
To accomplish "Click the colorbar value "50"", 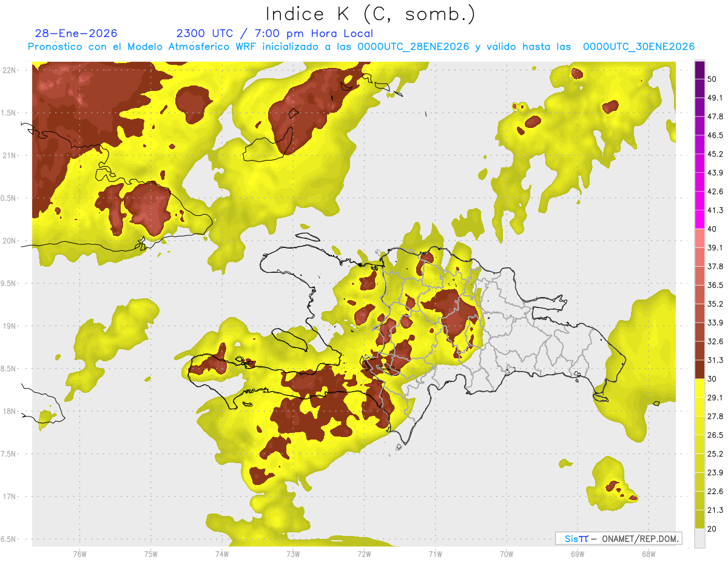I will pyautogui.click(x=712, y=79).
